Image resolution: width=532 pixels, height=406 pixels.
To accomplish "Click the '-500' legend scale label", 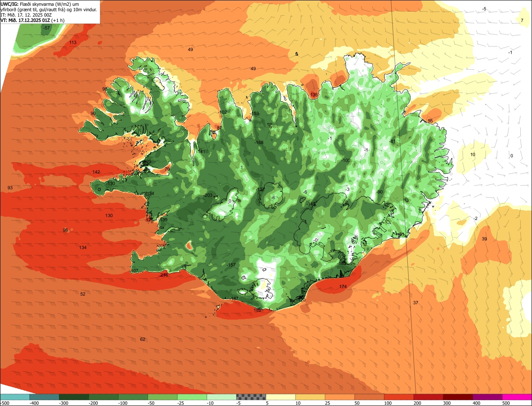I will pyautogui.click(x=5, y=403).
